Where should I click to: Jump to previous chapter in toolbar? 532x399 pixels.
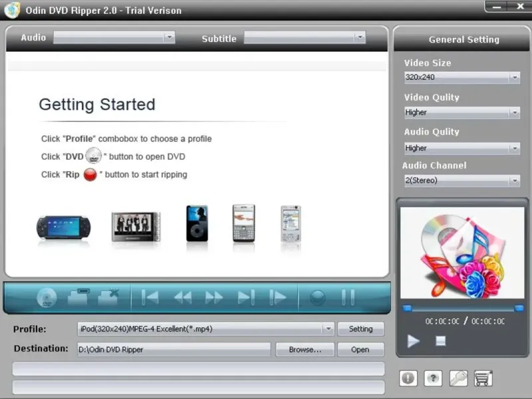150,297
